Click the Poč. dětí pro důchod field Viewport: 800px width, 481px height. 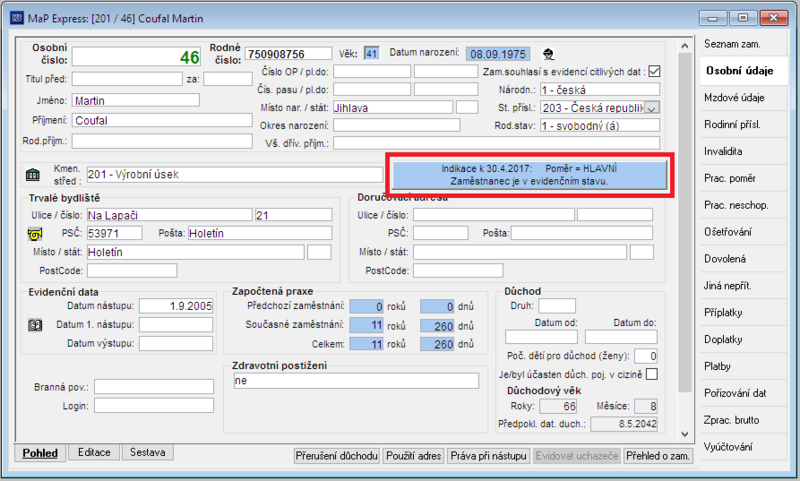pyautogui.click(x=646, y=356)
